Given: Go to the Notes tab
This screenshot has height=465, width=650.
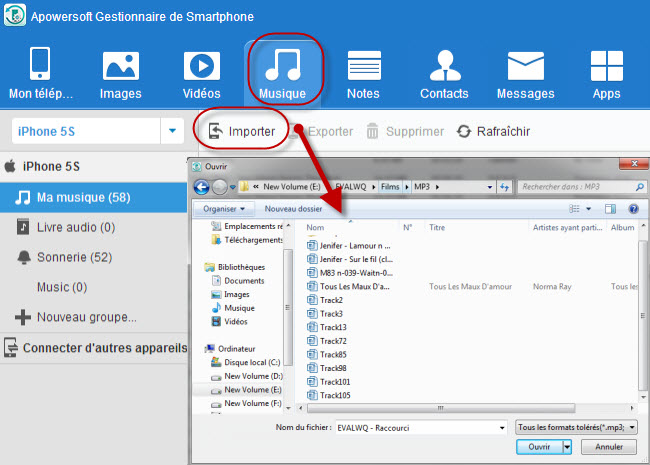Looking at the screenshot, I should coord(364,75).
